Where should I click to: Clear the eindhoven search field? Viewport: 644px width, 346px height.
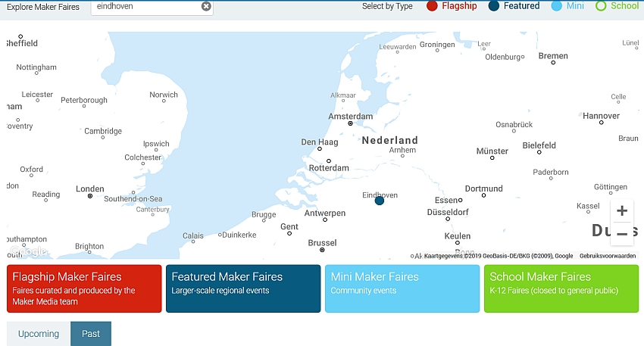click(206, 6)
